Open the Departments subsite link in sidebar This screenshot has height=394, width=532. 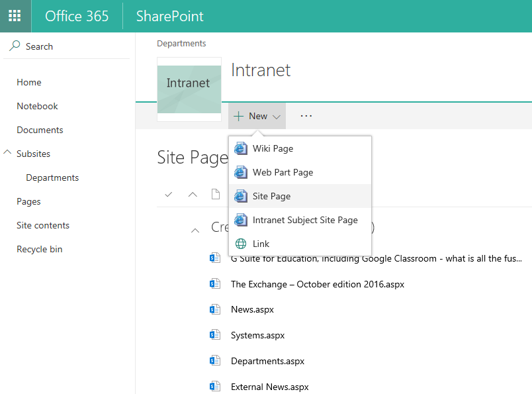click(52, 177)
